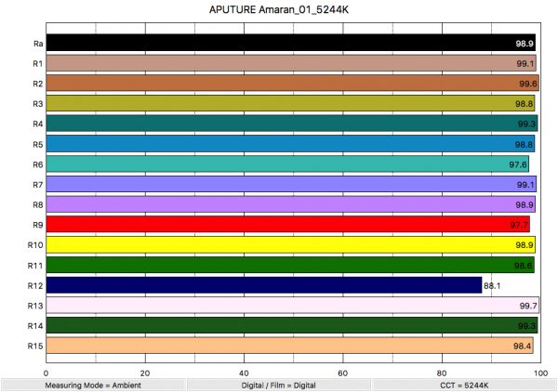Click the dark navy R12 bar
The width and height of the screenshot is (558, 392).
(x=263, y=285)
